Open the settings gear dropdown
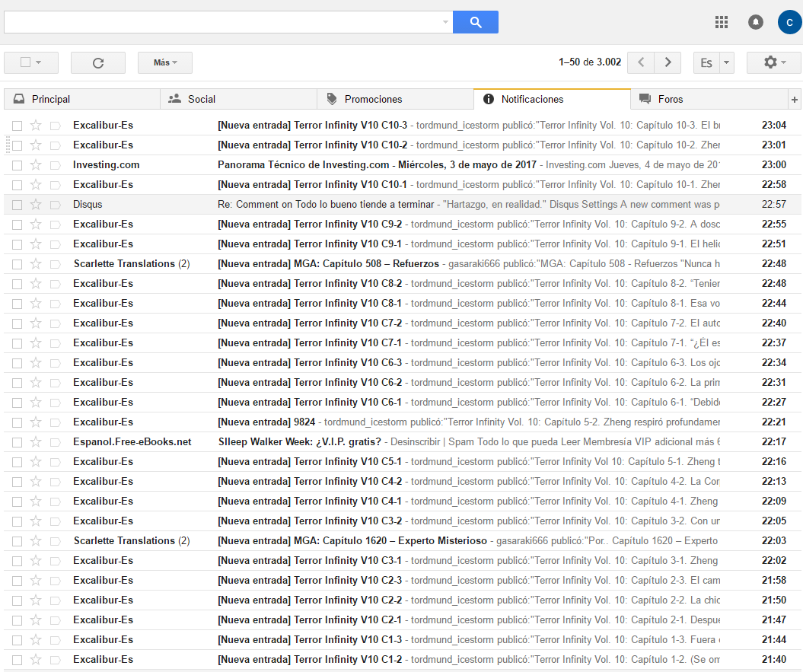Viewport: 803px width, 672px height. [773, 62]
